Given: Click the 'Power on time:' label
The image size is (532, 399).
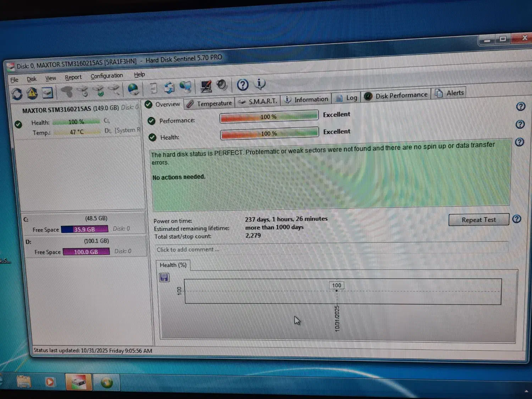Looking at the screenshot, I should tap(173, 221).
